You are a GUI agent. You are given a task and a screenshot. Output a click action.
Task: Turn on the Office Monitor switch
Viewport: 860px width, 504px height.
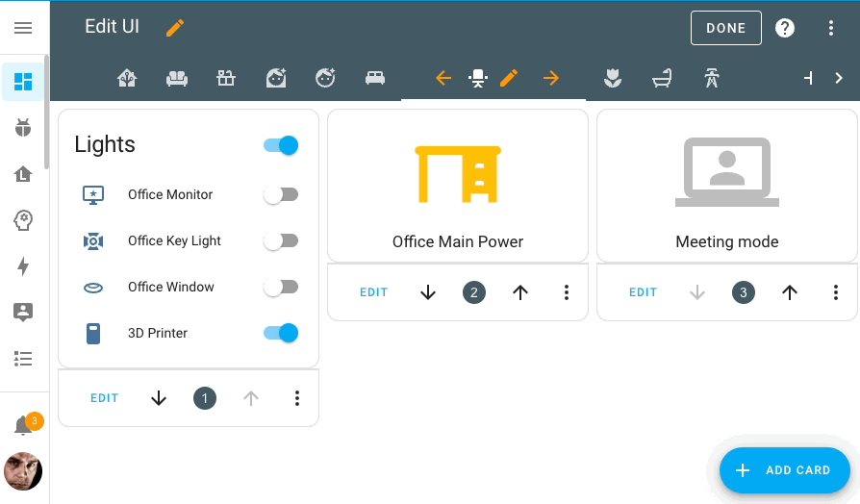tap(281, 194)
